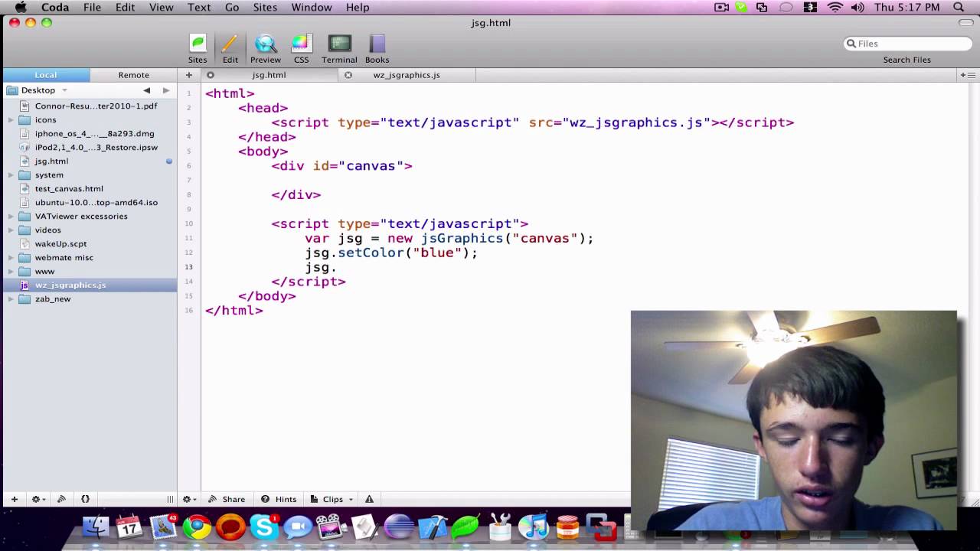Expand the zab_new folder
The image size is (980, 551).
(x=11, y=299)
